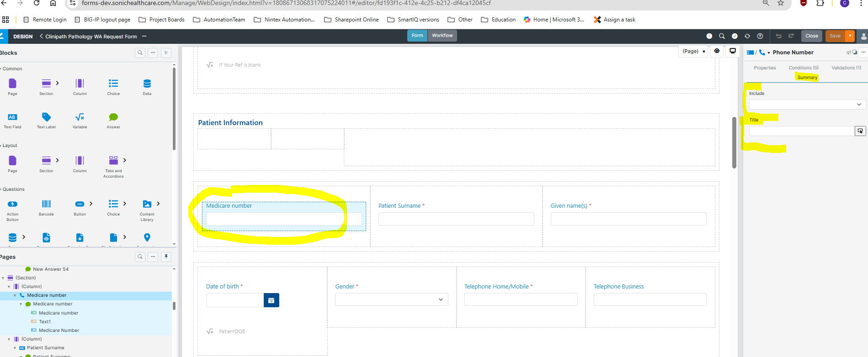Open the Include dropdown
The image size is (868, 357).
(807, 105)
